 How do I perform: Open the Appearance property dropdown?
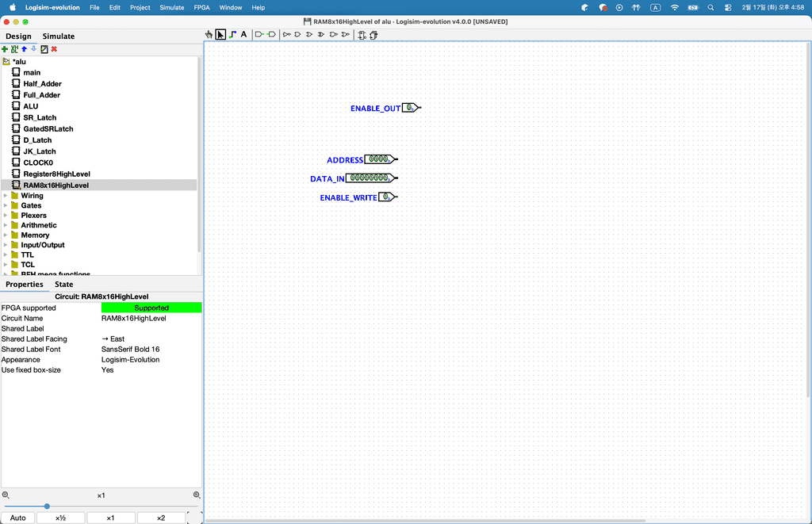151,360
